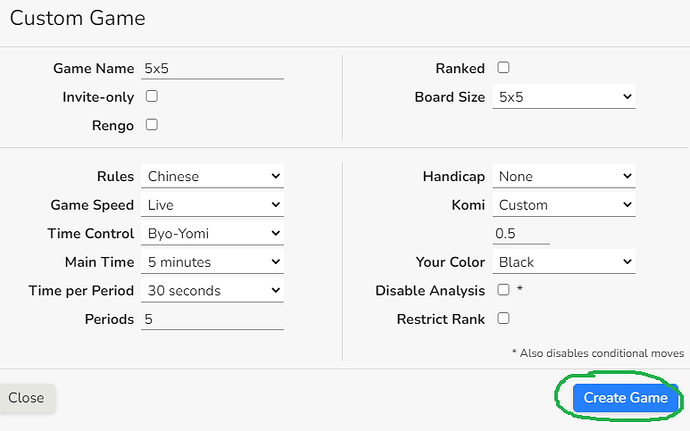The width and height of the screenshot is (690, 431).
Task: Click the Periods input field
Action: point(212,320)
